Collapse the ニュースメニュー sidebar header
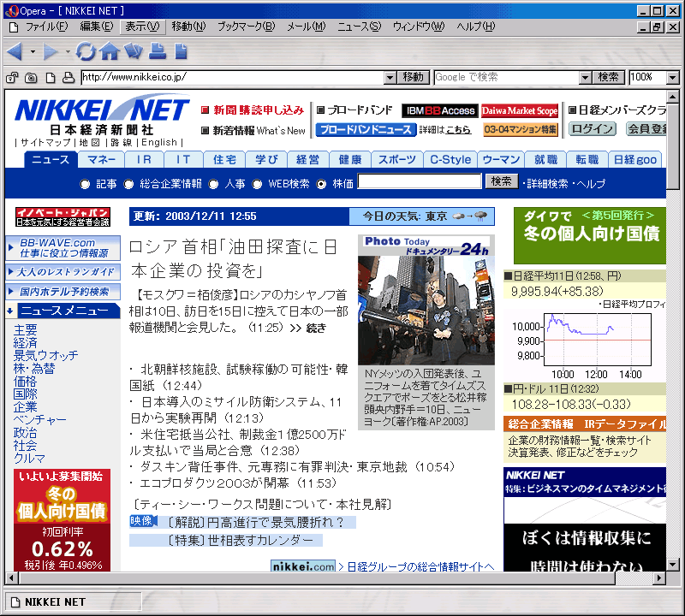Image resolution: width=685 pixels, height=616 pixels. [x=63, y=311]
